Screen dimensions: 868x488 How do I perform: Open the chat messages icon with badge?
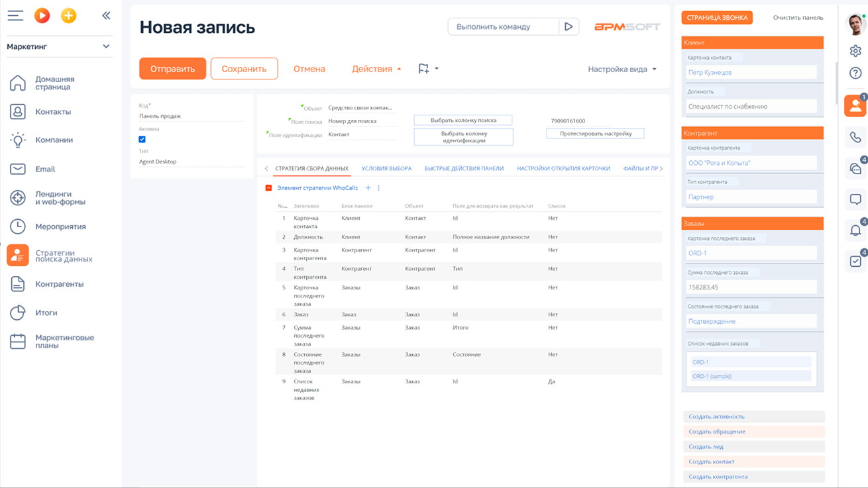point(855,169)
